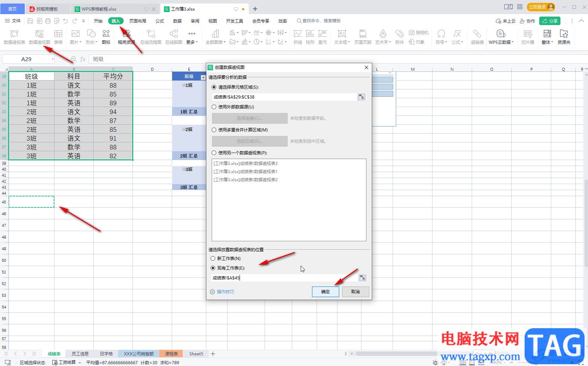The width and height of the screenshot is (588, 366).
Task: Open the 公式 ribbon tab
Action: point(160,21)
